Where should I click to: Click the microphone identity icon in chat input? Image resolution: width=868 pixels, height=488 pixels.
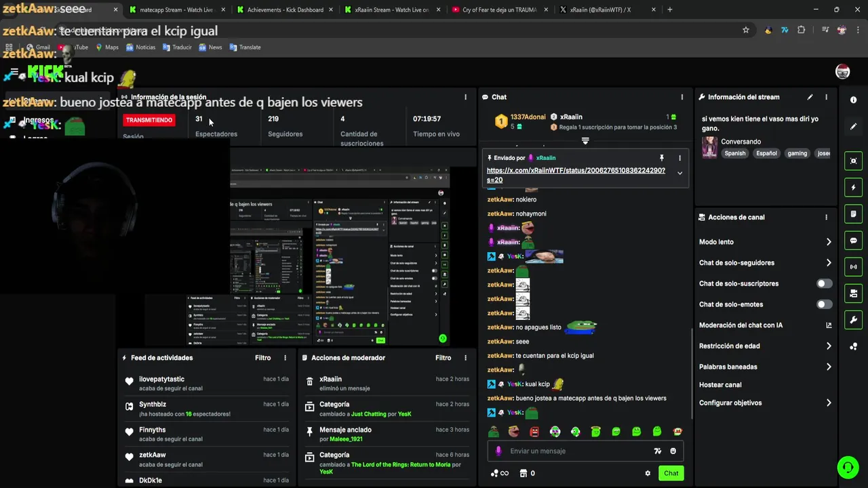(498, 451)
